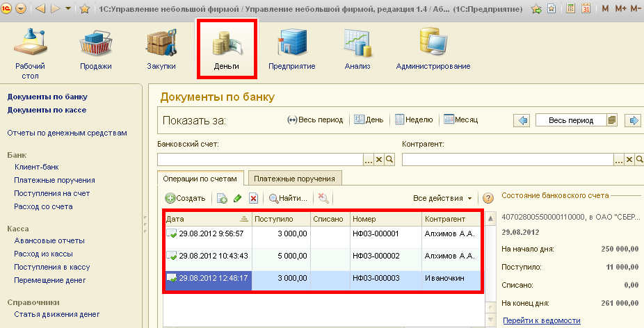
Task: Open Платежные поручения in the sidebar
Action: coord(55,180)
